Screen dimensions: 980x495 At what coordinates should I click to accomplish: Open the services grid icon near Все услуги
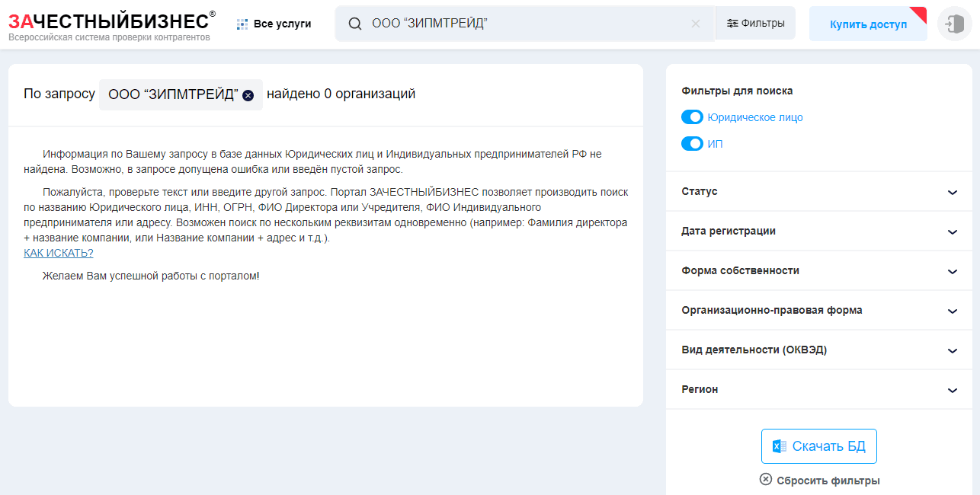(242, 24)
